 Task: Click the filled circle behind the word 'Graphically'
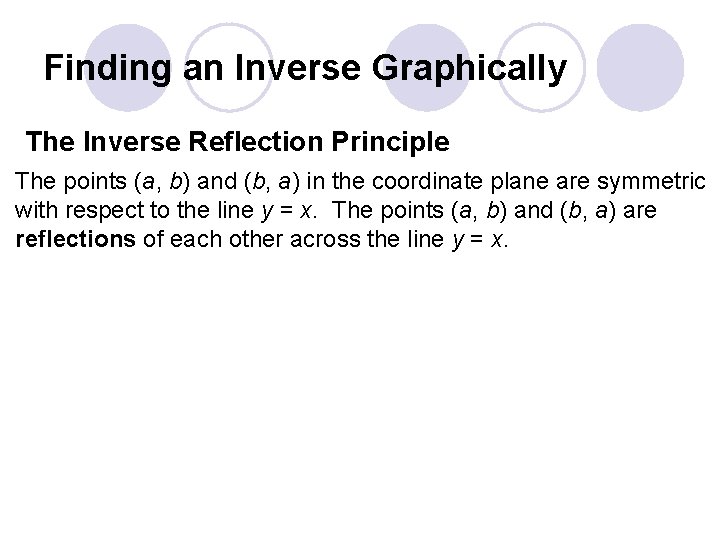(x=428, y=68)
